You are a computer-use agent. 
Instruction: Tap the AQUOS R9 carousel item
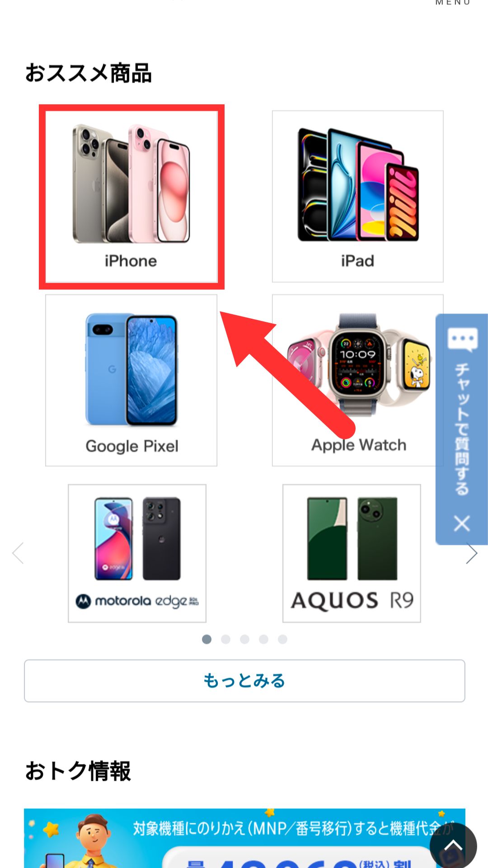pos(352,553)
